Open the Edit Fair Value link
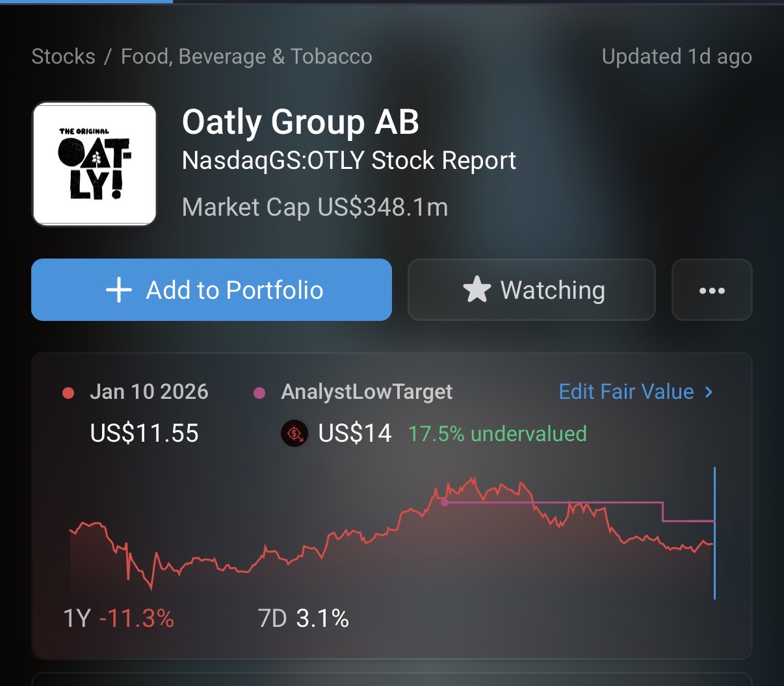Viewport: 784px width, 686px height. (626, 392)
